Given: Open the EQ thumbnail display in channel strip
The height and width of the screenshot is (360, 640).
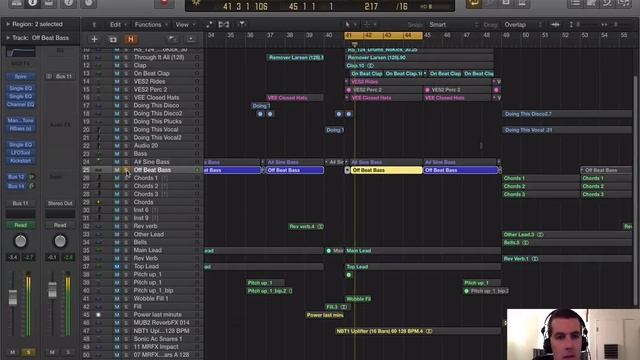Looking at the screenshot, I should [x=20, y=52].
